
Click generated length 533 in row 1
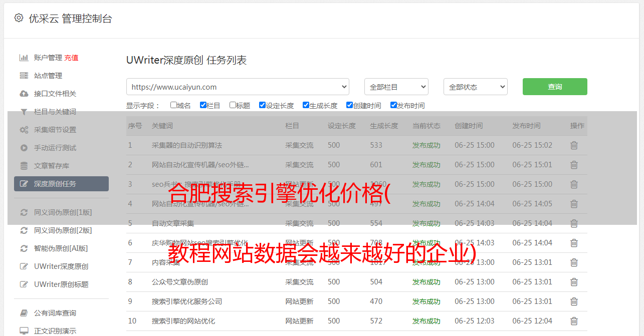coord(376,145)
